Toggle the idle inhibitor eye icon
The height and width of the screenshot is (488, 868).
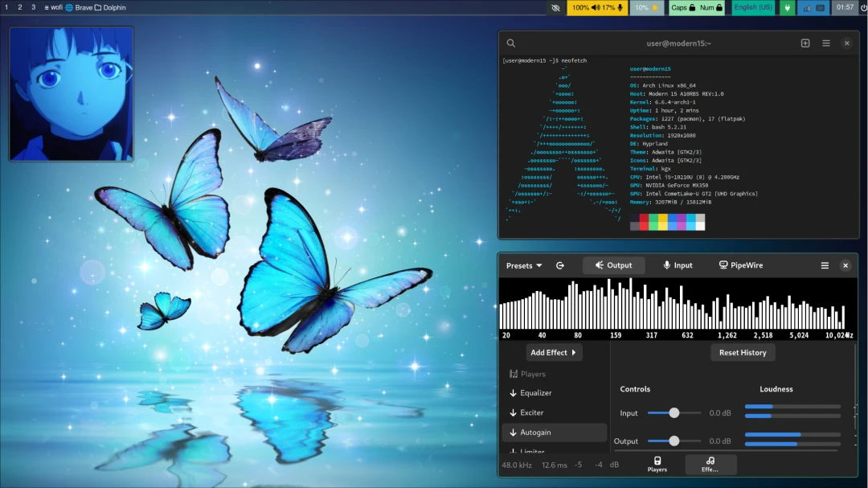555,7
